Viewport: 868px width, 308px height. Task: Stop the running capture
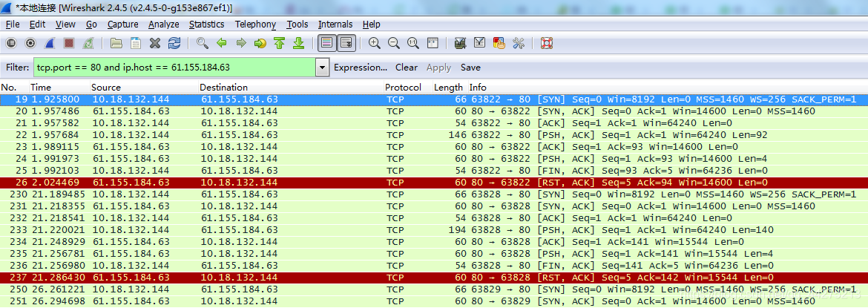(x=69, y=42)
